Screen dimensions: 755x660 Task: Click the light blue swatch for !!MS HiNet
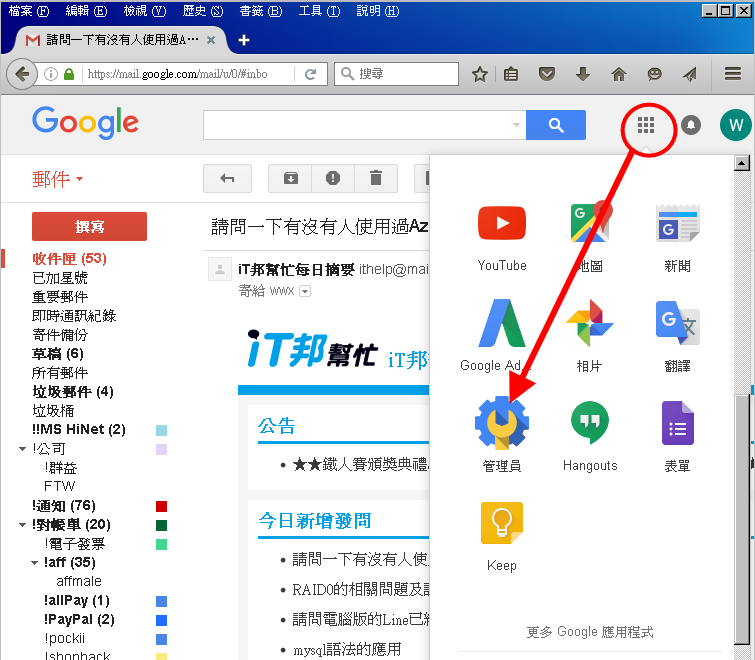pyautogui.click(x=161, y=430)
